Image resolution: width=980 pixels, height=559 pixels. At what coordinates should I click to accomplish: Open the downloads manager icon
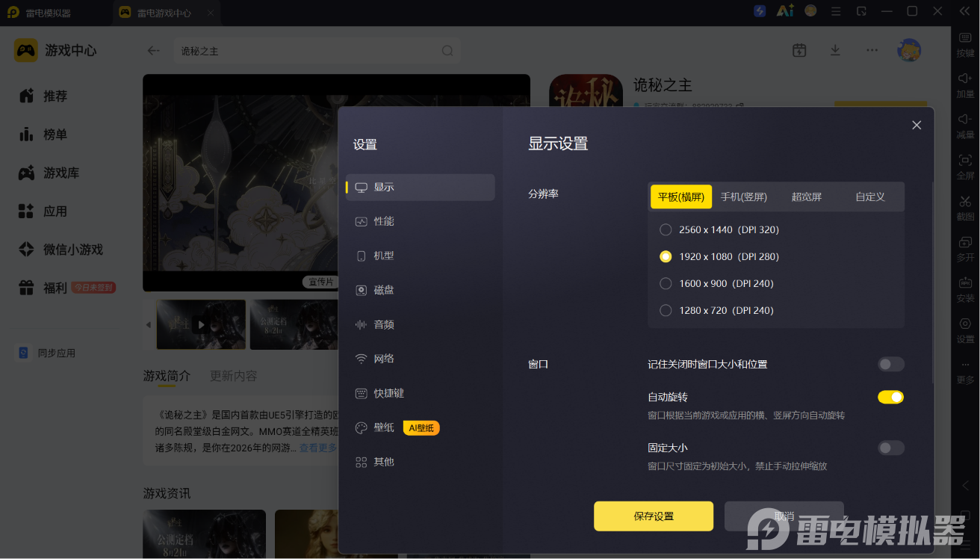coord(835,50)
